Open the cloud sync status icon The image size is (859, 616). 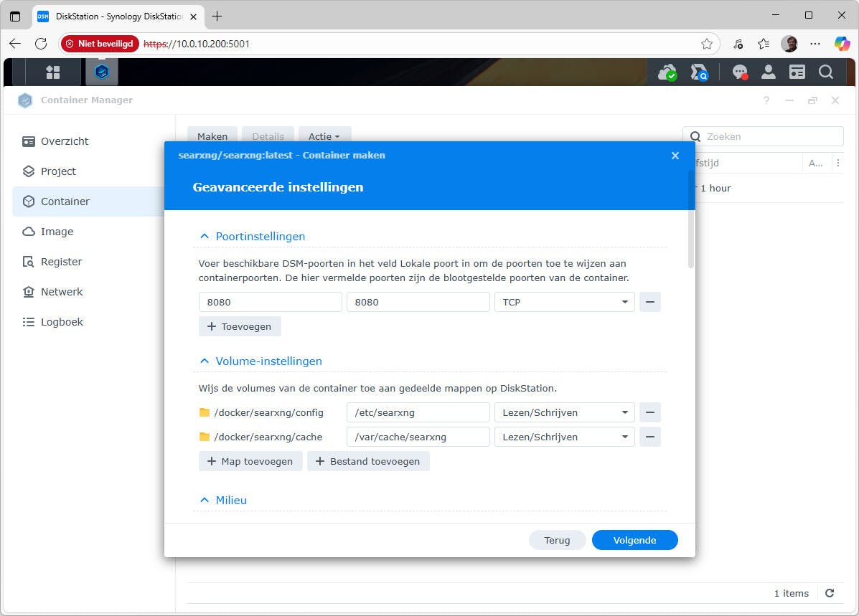[x=667, y=72]
